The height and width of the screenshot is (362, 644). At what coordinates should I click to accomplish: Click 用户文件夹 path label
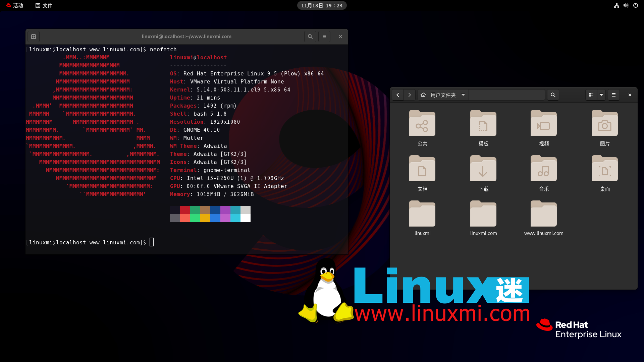tap(443, 95)
